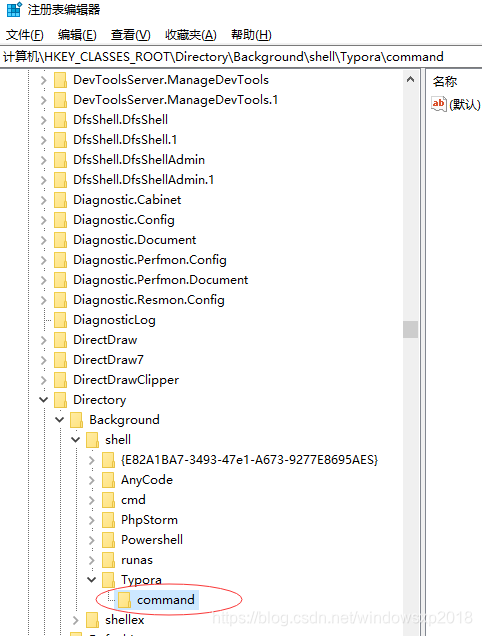Click the Background folder icon
This screenshot has height=636, width=482.
point(76,420)
